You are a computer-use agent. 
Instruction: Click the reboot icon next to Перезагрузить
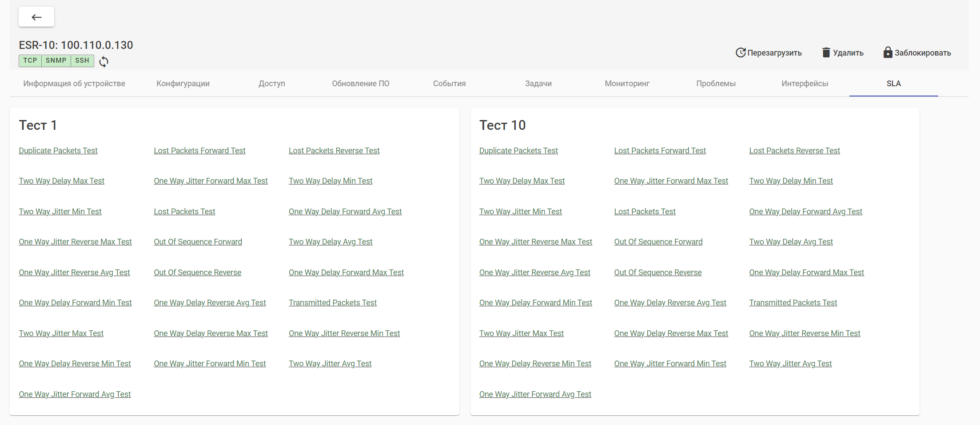pos(740,52)
